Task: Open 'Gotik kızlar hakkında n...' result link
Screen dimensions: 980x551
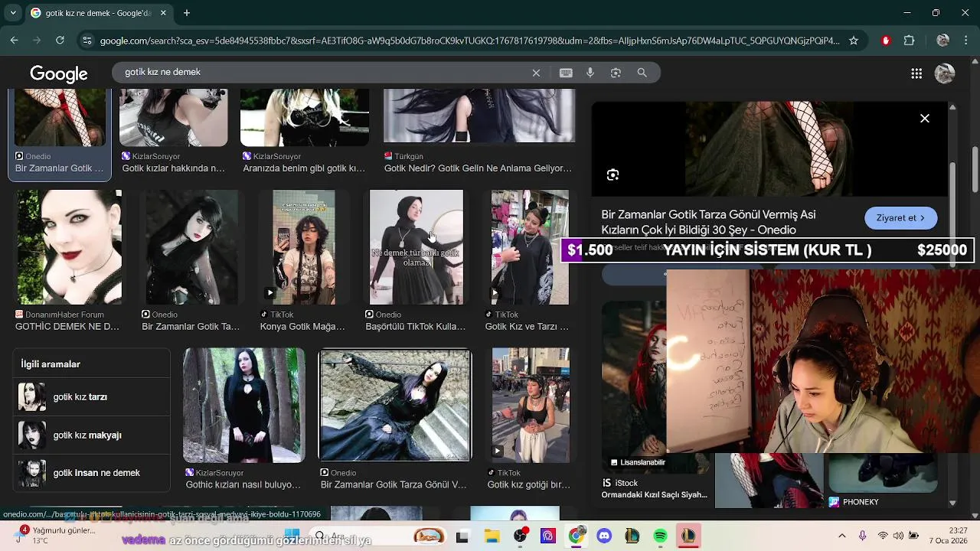Action: [x=173, y=168]
